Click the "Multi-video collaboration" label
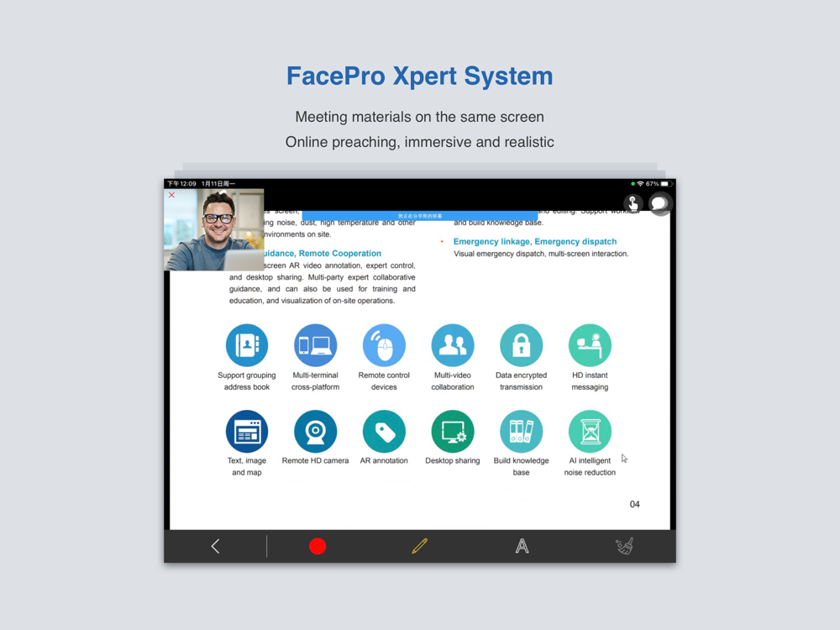Image resolution: width=840 pixels, height=630 pixels. (x=453, y=381)
